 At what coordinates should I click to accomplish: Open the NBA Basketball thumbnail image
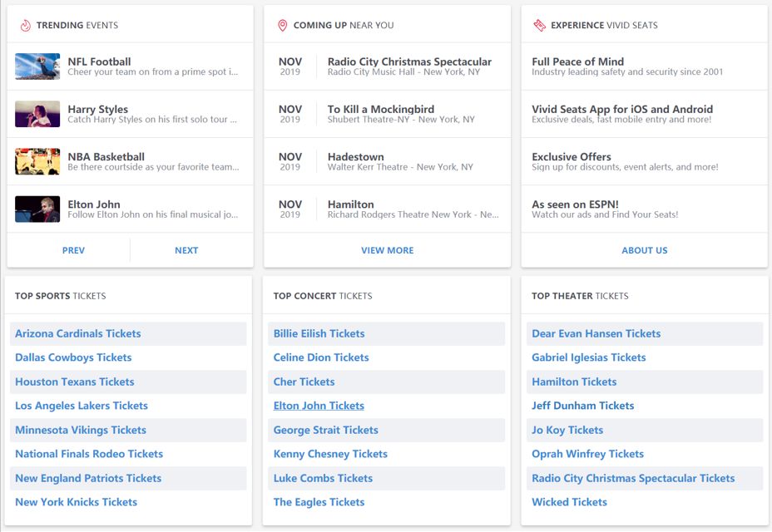(37, 161)
